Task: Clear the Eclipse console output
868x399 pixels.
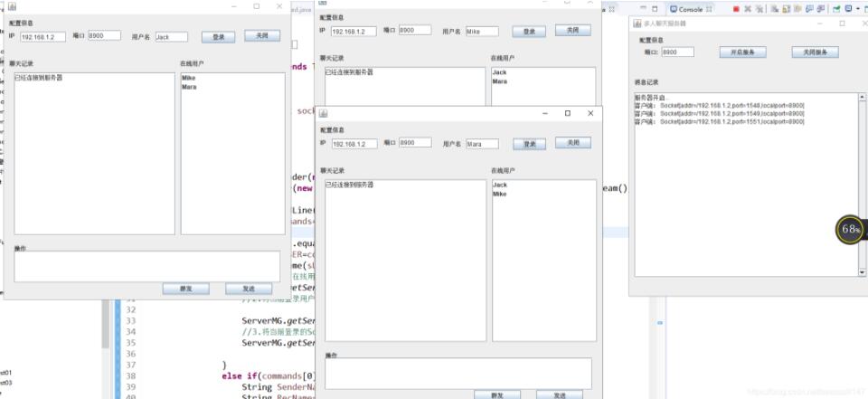Action: pyautogui.click(x=775, y=9)
